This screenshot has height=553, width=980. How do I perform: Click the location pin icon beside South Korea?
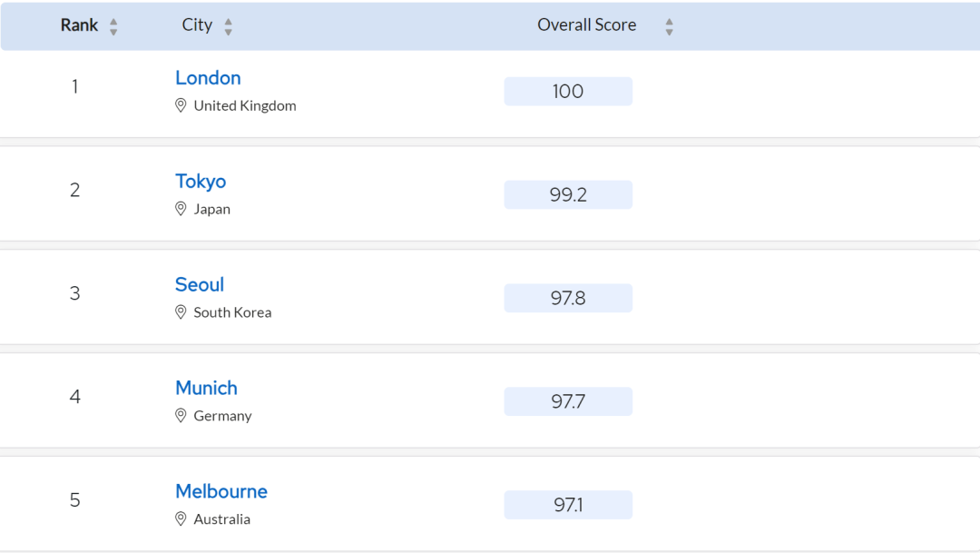coord(181,311)
